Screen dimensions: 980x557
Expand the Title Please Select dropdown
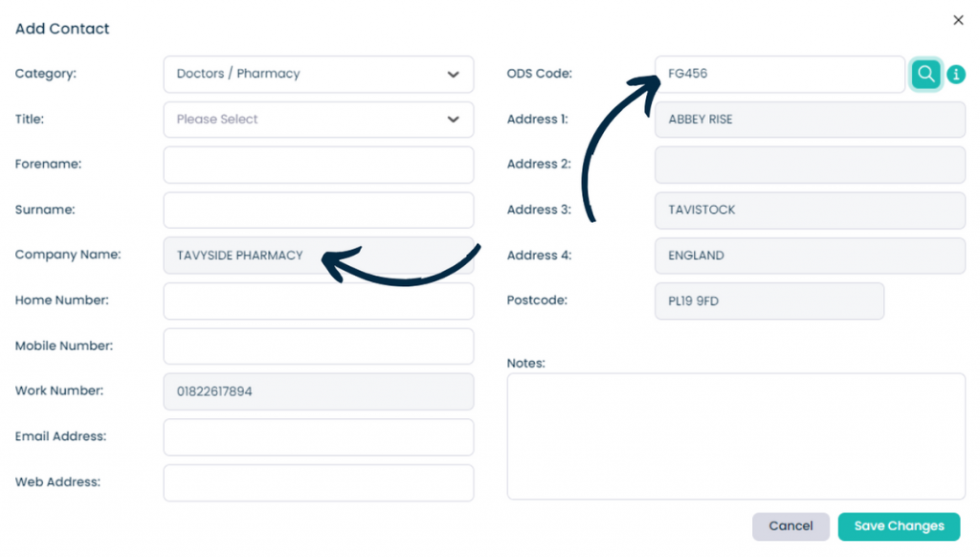tap(319, 120)
